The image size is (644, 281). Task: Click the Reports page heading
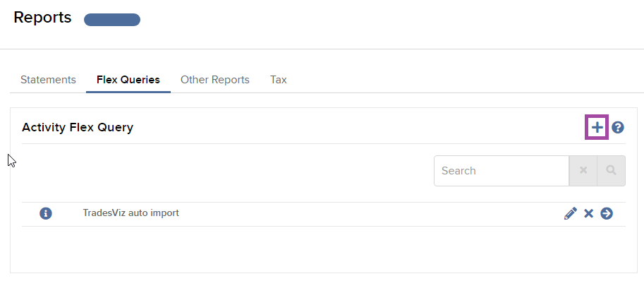click(x=42, y=18)
